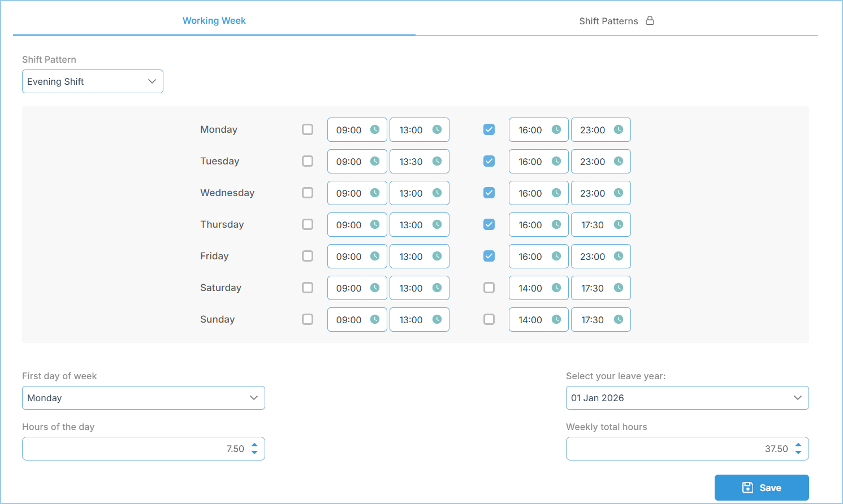Open clock picker for Thursday 17:30 end
Screen dimensions: 843x504
(x=619, y=224)
